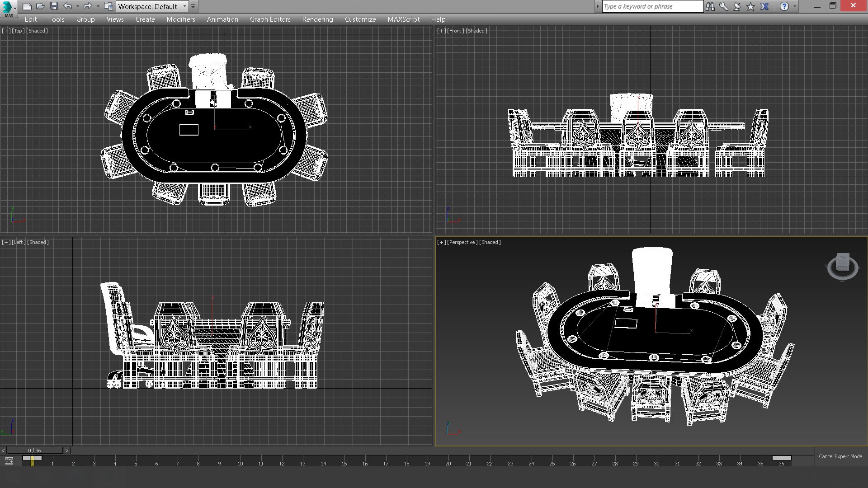The image size is (868, 488).
Task: Create a new scene
Action: 27,6
